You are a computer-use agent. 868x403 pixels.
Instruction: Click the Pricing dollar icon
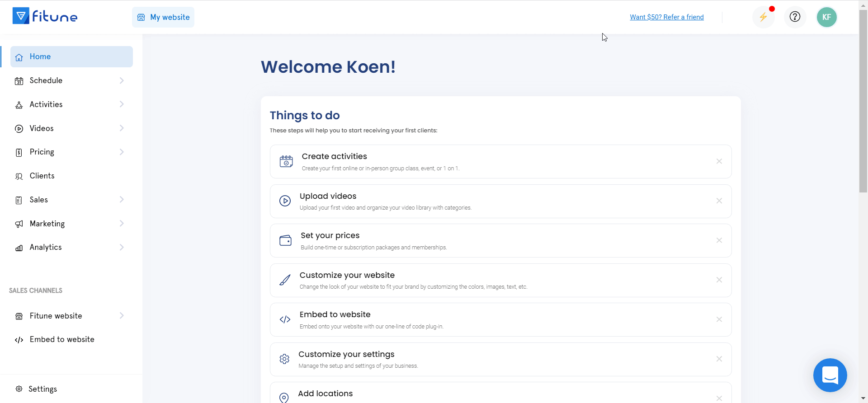coord(19,153)
